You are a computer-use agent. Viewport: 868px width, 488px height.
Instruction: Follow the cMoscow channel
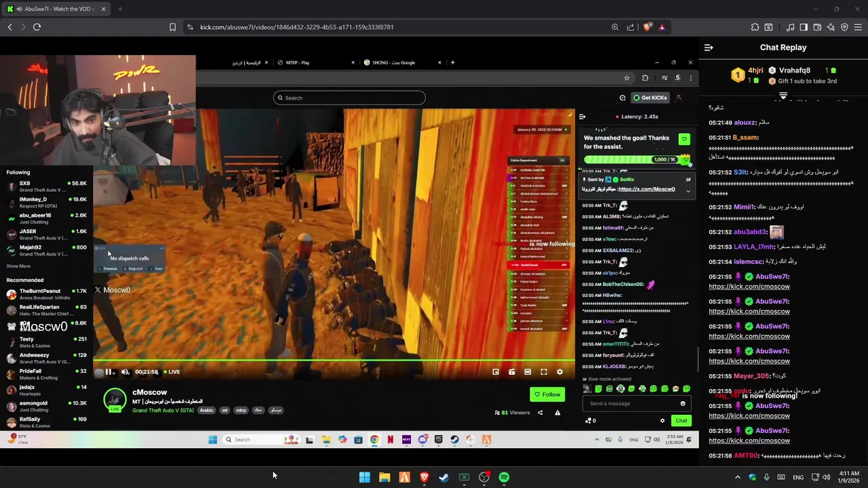(x=547, y=394)
